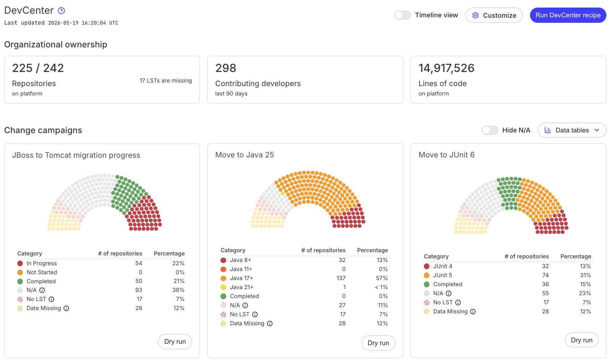614x364 pixels.
Task: Click the JBoss chart semicircle dot plot
Action: [x=105, y=202]
